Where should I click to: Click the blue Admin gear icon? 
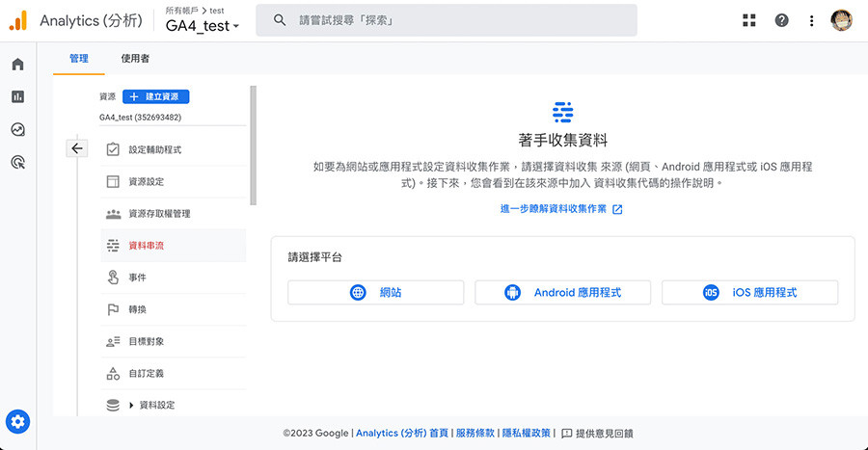coord(17,422)
